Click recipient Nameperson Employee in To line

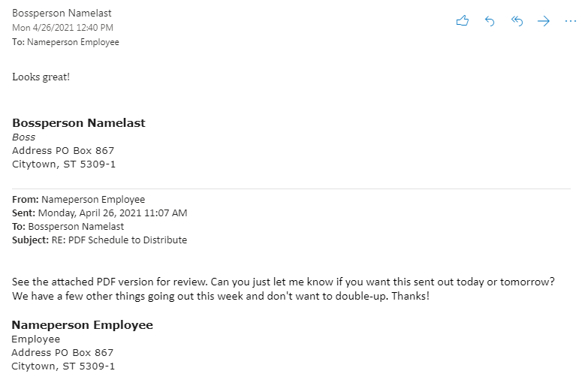73,42
